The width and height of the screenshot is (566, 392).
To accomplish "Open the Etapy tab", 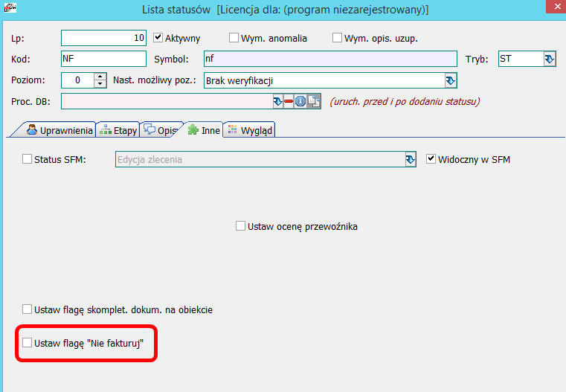I will [x=118, y=130].
